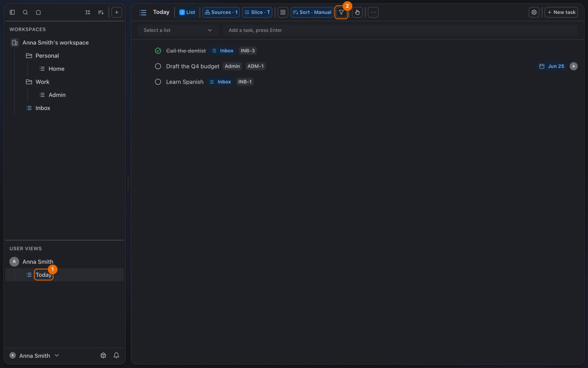Mark Learn Spanish as complete
The height and width of the screenshot is (368, 588).
[158, 82]
